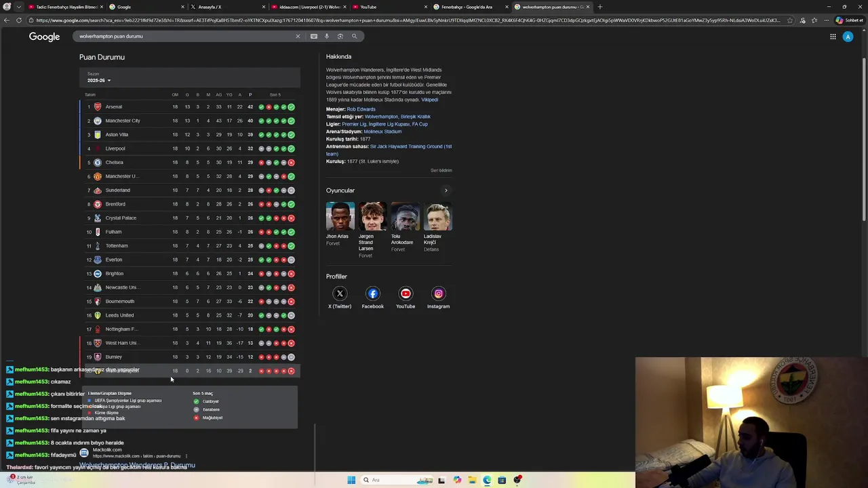Viewport: 868px width, 488px height.
Task: Switch to the YouTube tab
Action: coord(390,7)
